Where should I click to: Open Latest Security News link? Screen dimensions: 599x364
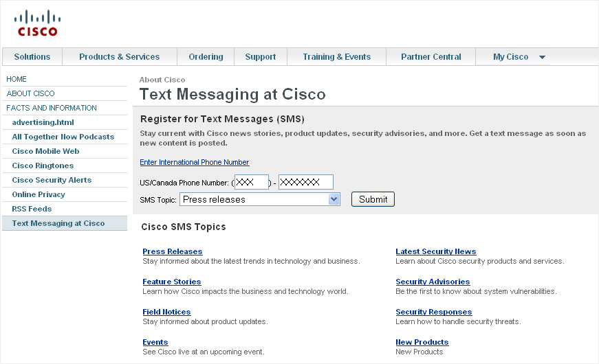click(x=435, y=251)
